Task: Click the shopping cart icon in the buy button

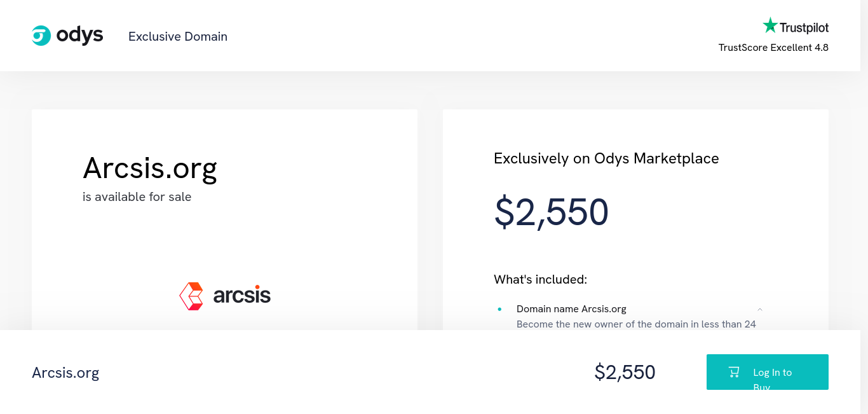Action: (734, 372)
